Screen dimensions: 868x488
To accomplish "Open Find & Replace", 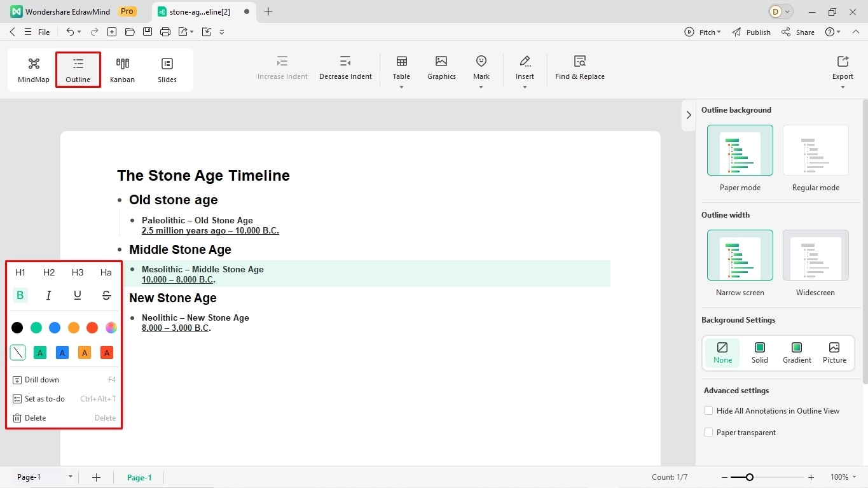I will 579,68.
